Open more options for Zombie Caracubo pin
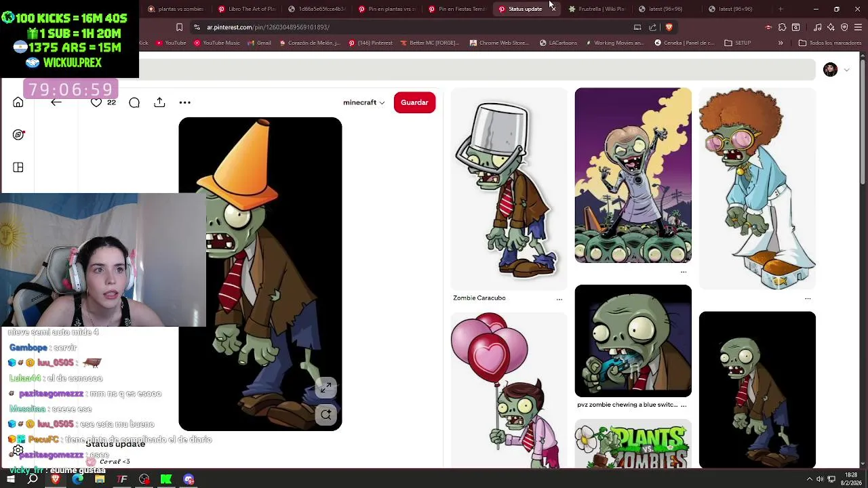The height and width of the screenshot is (488, 868). 559,298
